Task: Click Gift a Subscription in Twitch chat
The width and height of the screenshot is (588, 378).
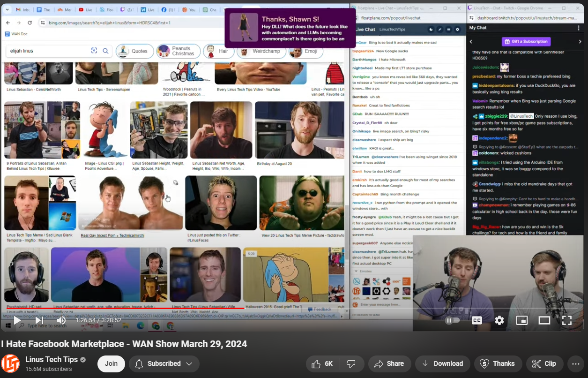Action: (526, 41)
